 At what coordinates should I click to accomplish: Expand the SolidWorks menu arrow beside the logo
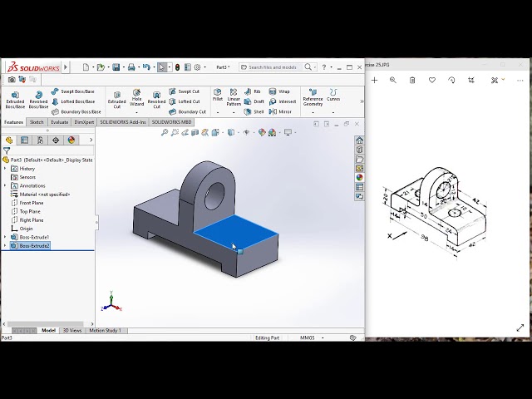tap(66, 67)
